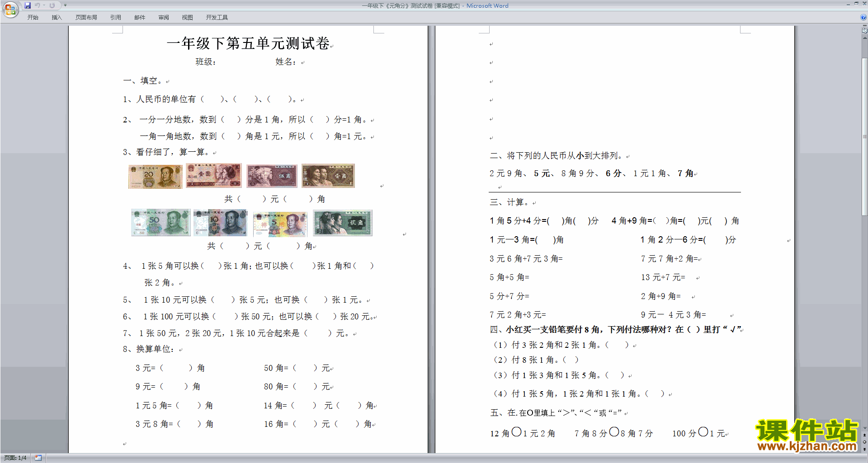Select the 贰角 banknote image
Image resolution: width=868 pixels, height=463 pixels.
click(342, 223)
